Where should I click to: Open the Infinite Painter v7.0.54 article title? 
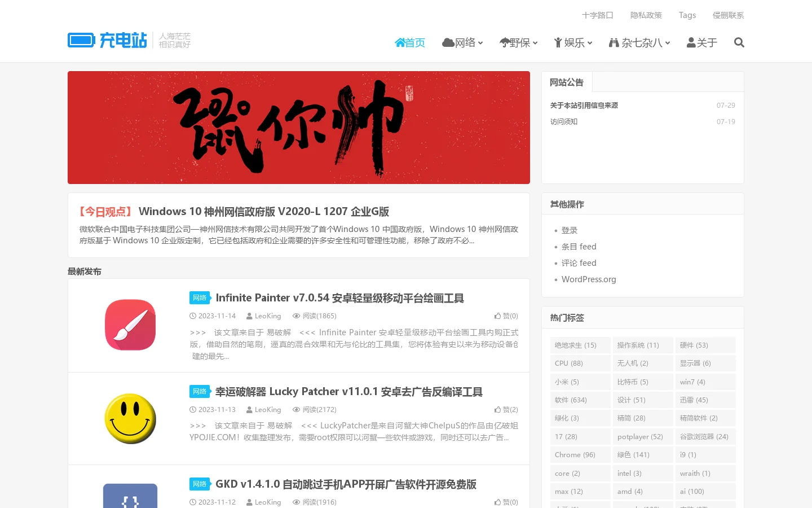340,298
